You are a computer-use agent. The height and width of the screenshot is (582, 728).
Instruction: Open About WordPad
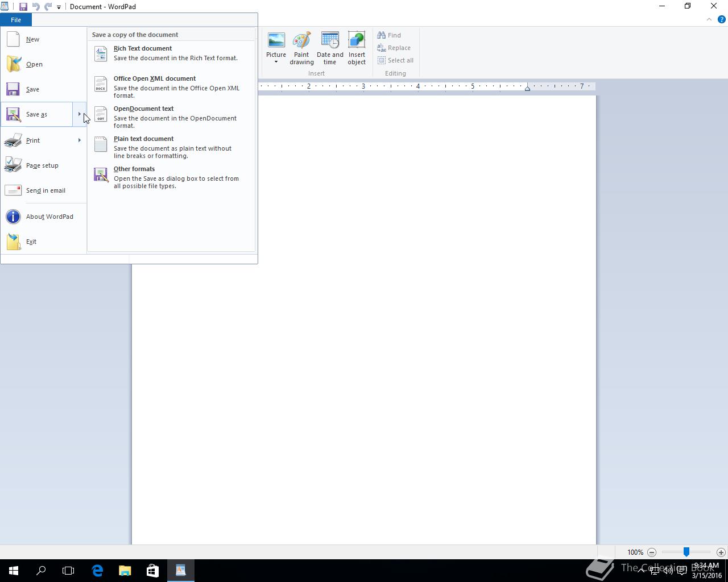coord(44,217)
